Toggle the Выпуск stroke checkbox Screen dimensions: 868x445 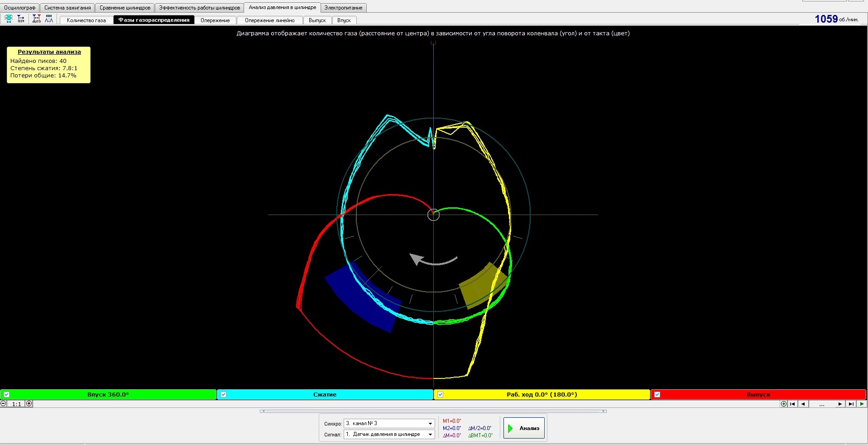point(657,394)
